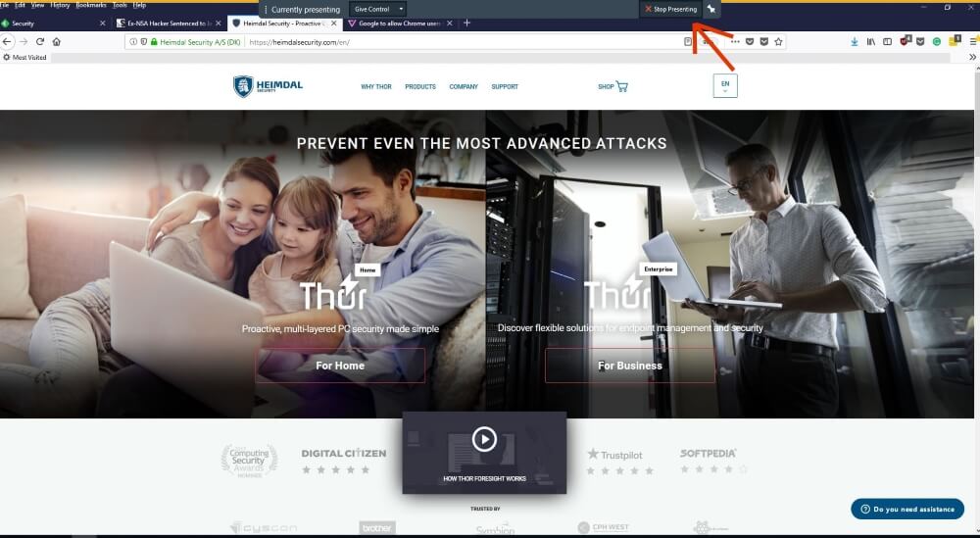The image size is (980, 538).
Task: Go forward to the next page
Action: [x=24, y=42]
